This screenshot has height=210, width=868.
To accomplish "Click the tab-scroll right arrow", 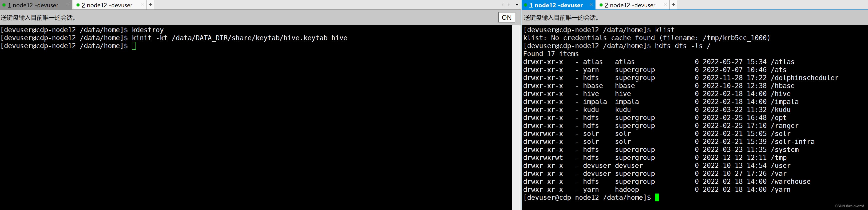I will 509,5.
